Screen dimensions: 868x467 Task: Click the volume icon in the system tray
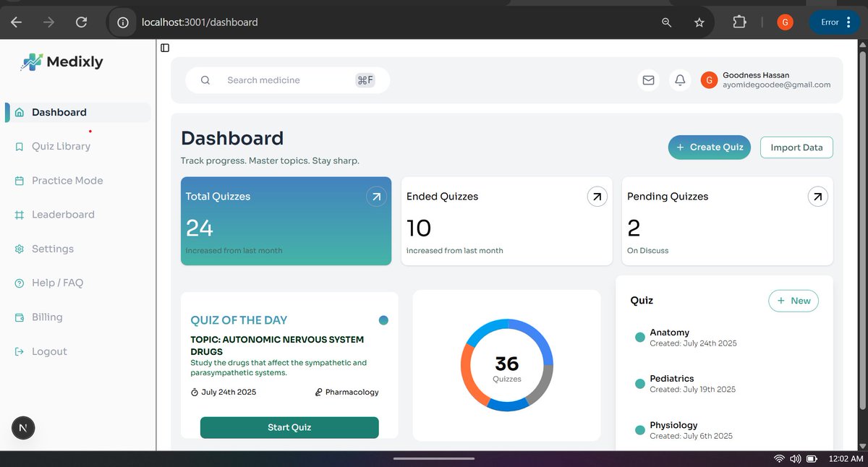pyautogui.click(x=795, y=458)
